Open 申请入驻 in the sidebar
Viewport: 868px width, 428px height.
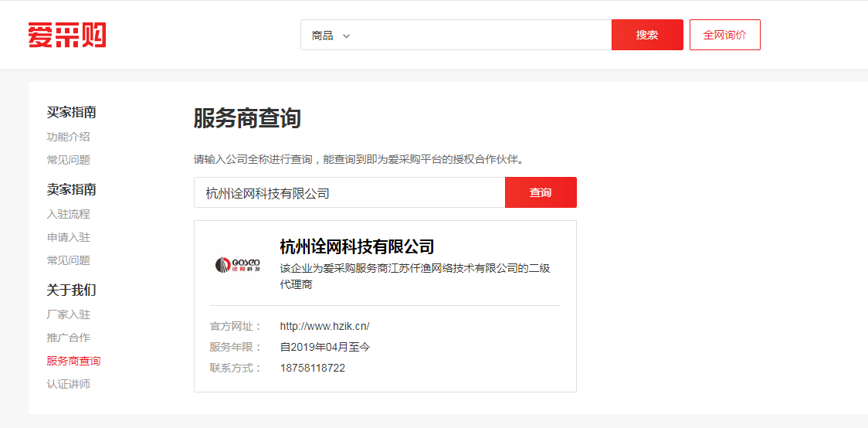[x=68, y=237]
